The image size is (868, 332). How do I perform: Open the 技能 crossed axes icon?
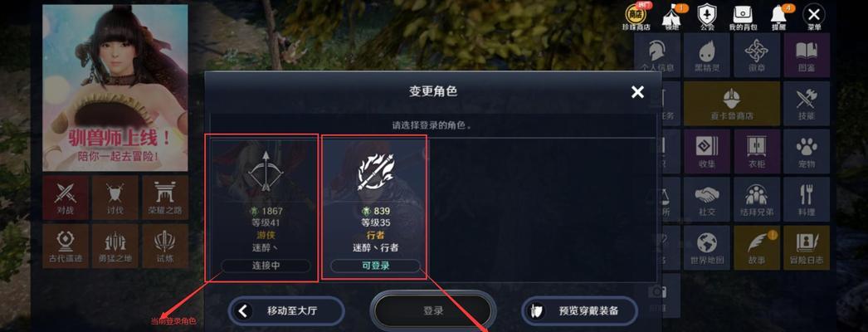807,104
